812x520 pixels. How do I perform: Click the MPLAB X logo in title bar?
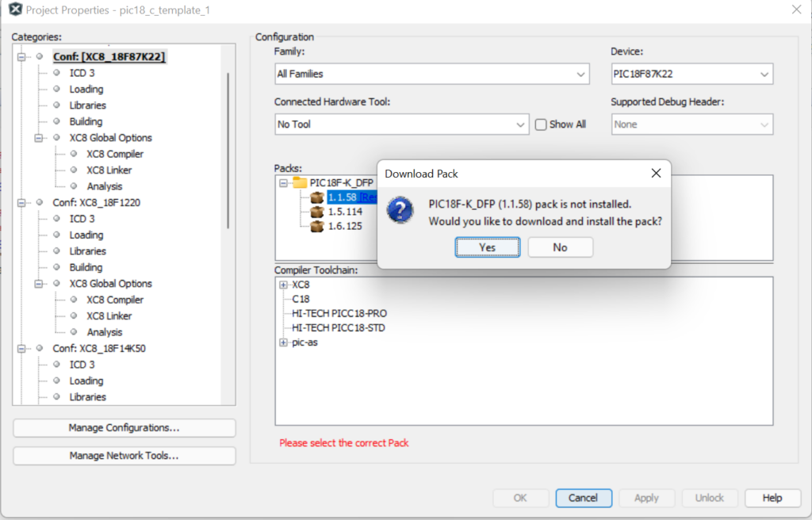[x=14, y=10]
